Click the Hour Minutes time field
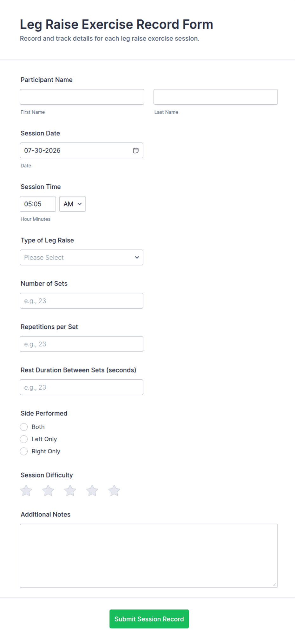295x644 pixels. click(38, 204)
